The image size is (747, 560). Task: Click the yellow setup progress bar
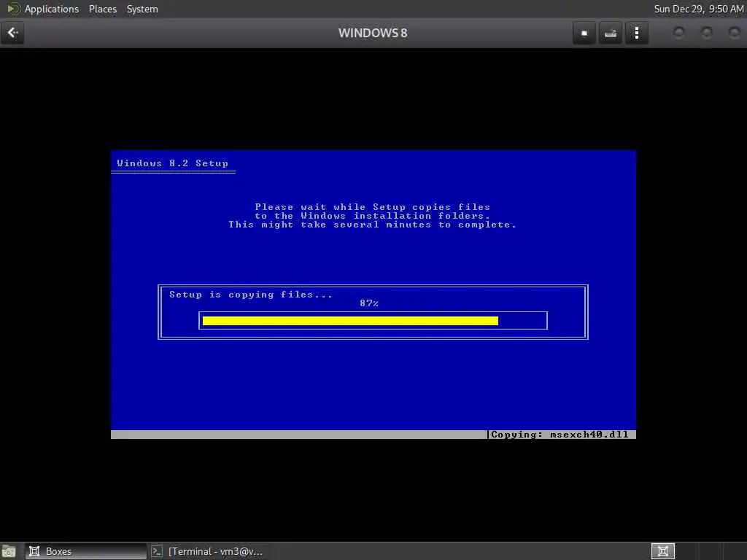point(350,321)
